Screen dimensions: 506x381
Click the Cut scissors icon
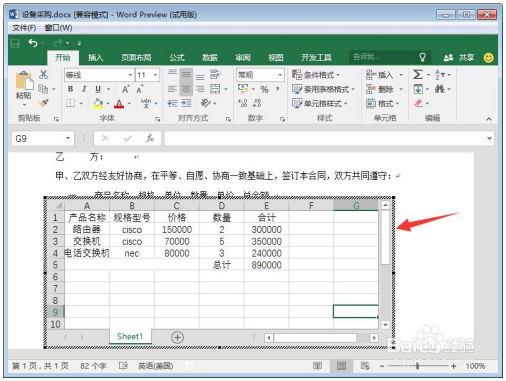43,74
